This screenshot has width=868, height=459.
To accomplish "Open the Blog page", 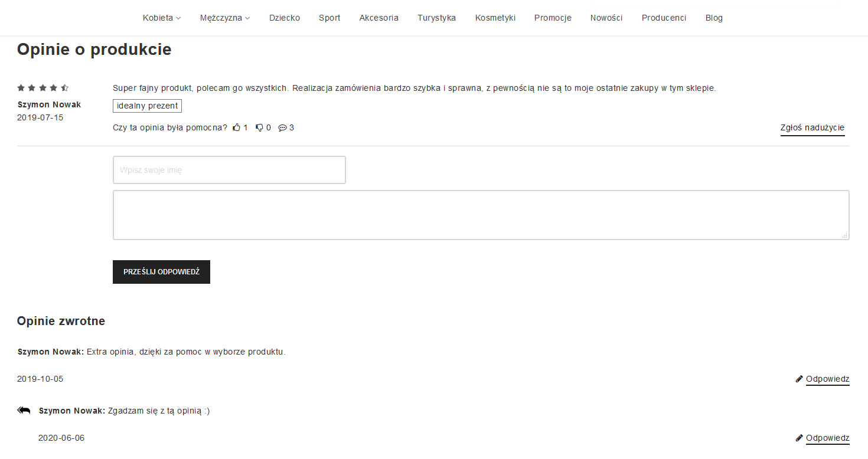I will 714,18.
